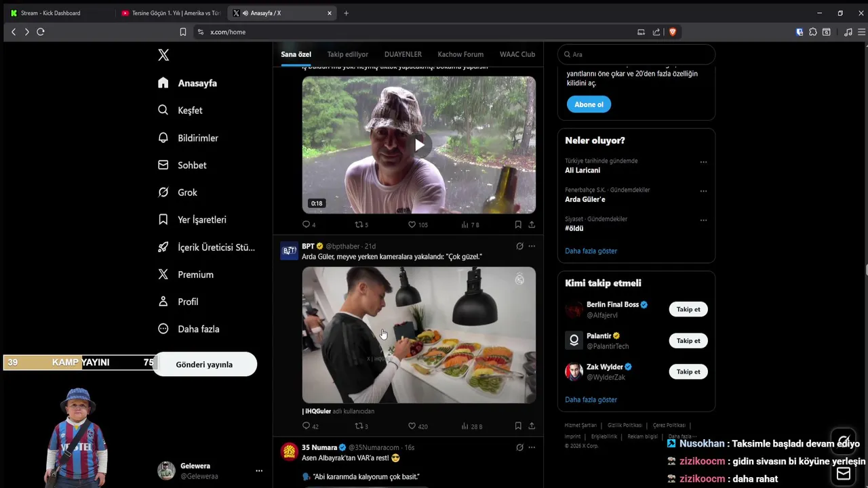Viewport: 868px width, 488px height.
Task: Open Ali Laricani trending topic
Action: [x=583, y=170]
